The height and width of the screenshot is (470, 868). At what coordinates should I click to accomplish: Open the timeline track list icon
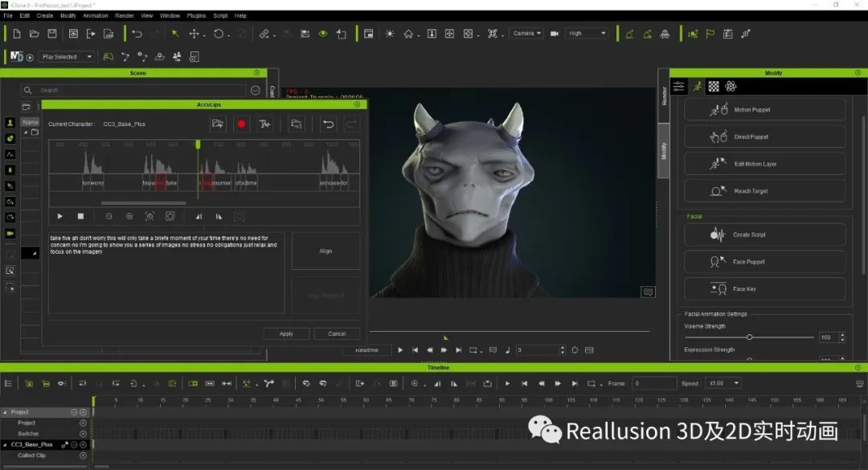[8, 383]
